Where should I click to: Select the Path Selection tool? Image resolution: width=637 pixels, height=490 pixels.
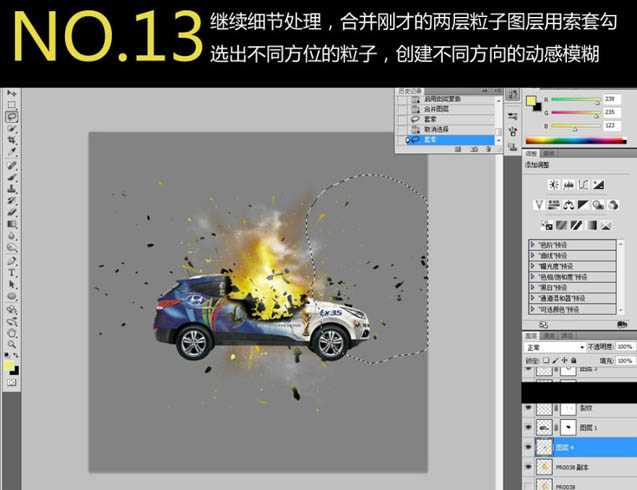coord(11,284)
